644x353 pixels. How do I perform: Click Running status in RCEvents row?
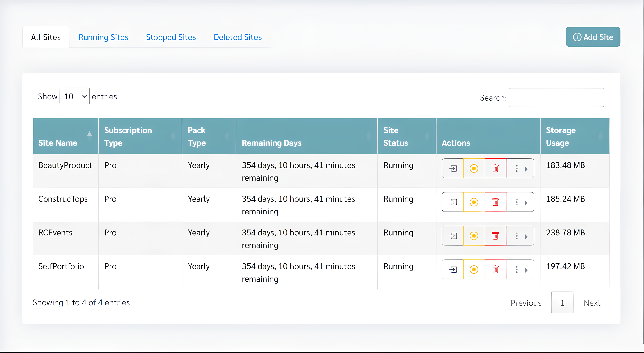point(399,233)
